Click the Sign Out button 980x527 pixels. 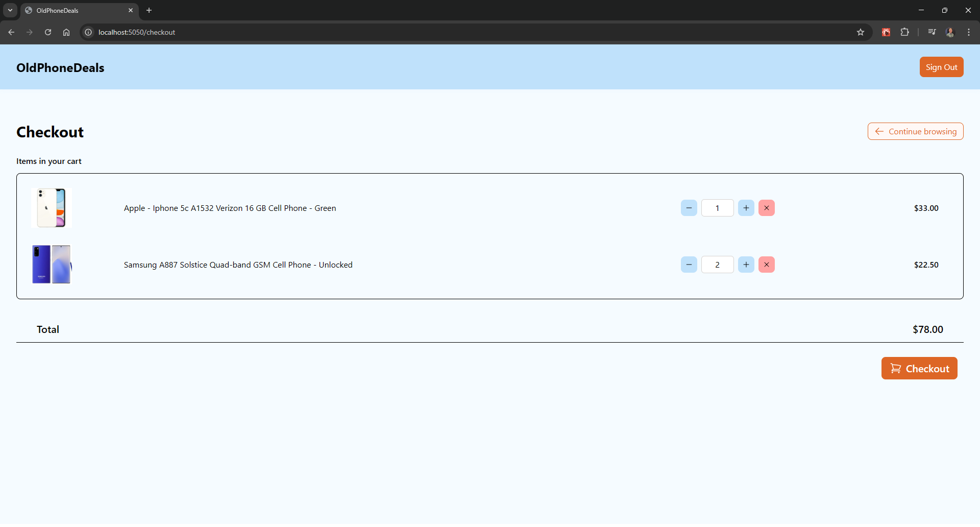pyautogui.click(x=941, y=67)
